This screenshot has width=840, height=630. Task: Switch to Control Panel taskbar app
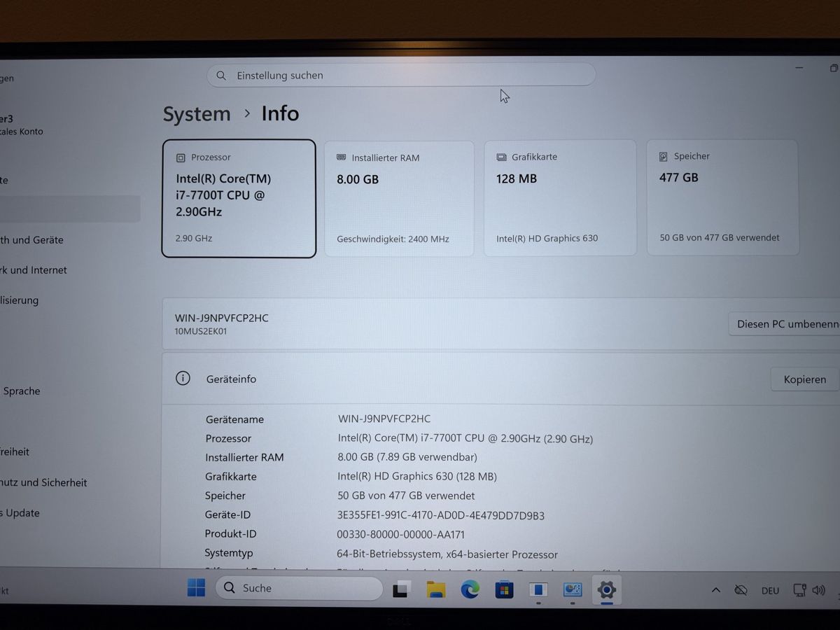(573, 589)
